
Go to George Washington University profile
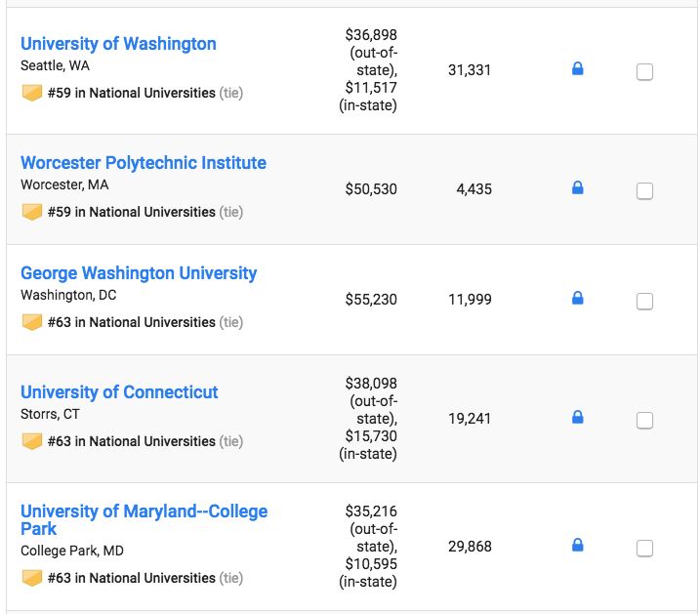139,273
